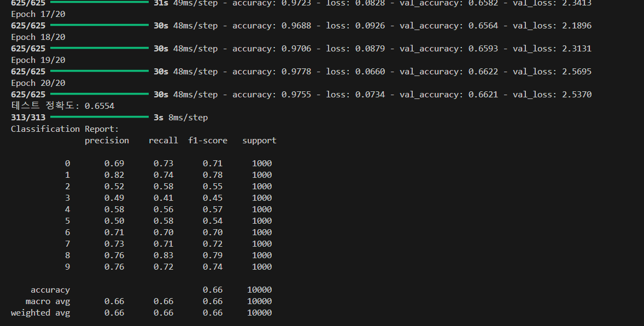The width and height of the screenshot is (644, 326).
Task: Click loss value 0.0660
Action: click(370, 72)
